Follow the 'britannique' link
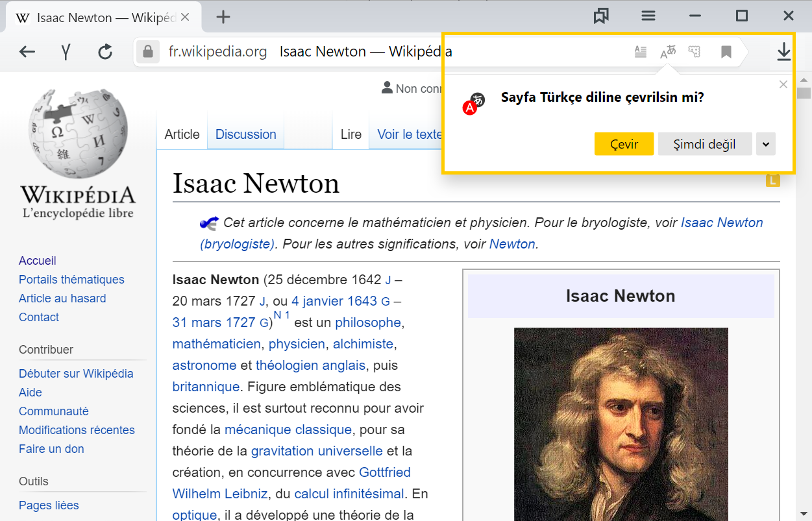 click(x=206, y=387)
